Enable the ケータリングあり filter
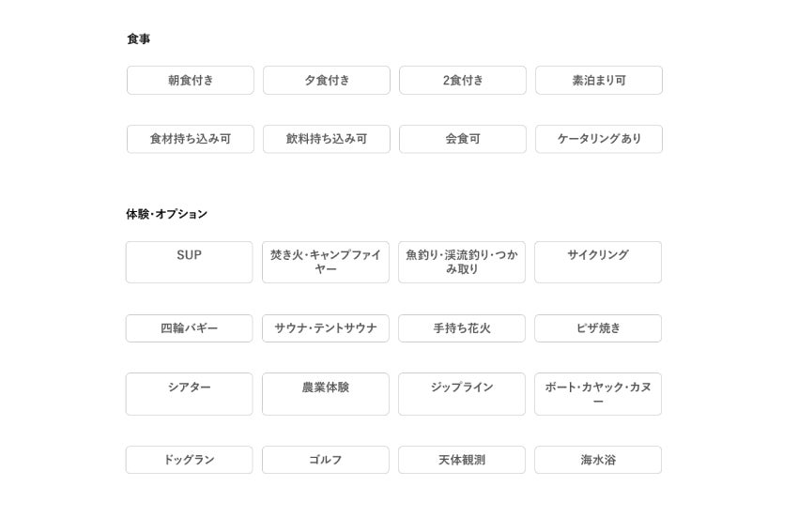This screenshot has width=798, height=532. click(599, 139)
